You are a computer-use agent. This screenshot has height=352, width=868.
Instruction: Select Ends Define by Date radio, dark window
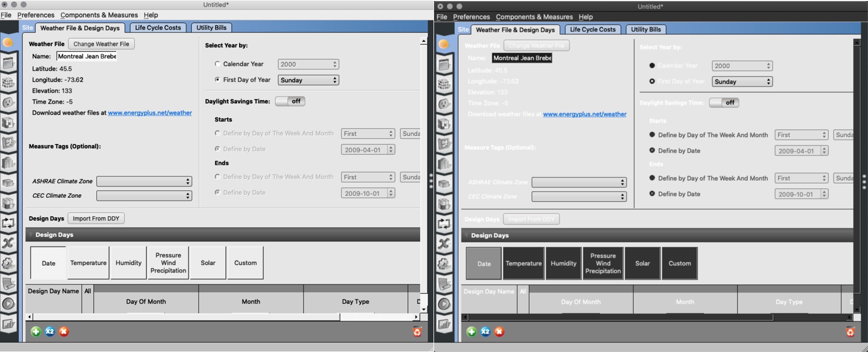pos(652,194)
